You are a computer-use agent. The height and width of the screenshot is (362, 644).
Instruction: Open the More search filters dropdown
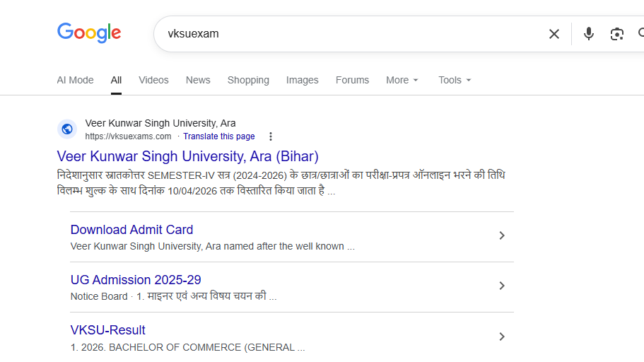402,80
